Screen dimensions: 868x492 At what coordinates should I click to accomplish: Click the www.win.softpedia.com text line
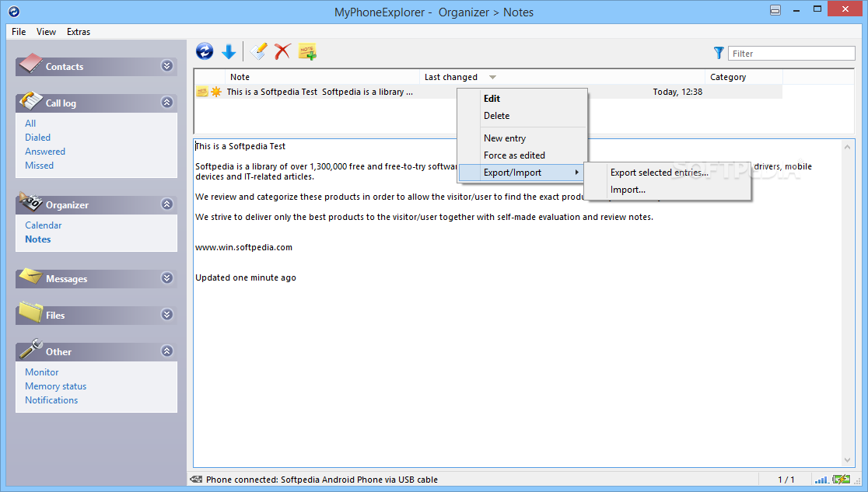tap(243, 247)
